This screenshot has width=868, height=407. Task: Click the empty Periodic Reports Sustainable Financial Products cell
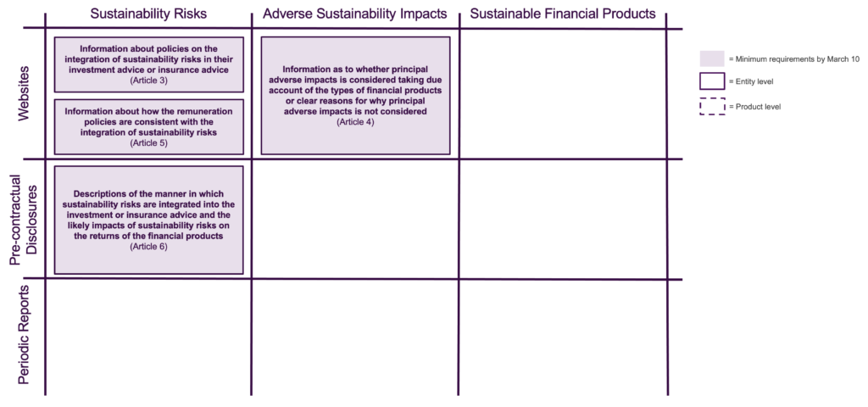click(x=563, y=337)
